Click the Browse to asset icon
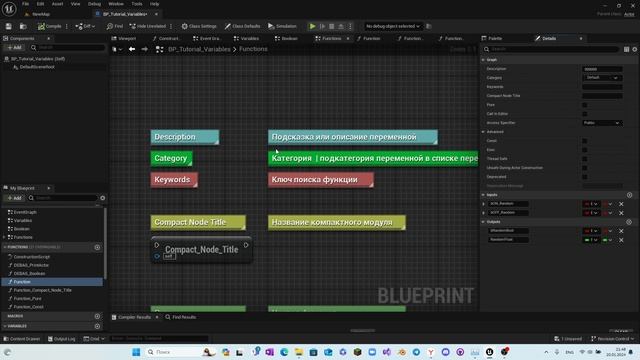Viewport: 640px width, 360px height. (x=23, y=26)
